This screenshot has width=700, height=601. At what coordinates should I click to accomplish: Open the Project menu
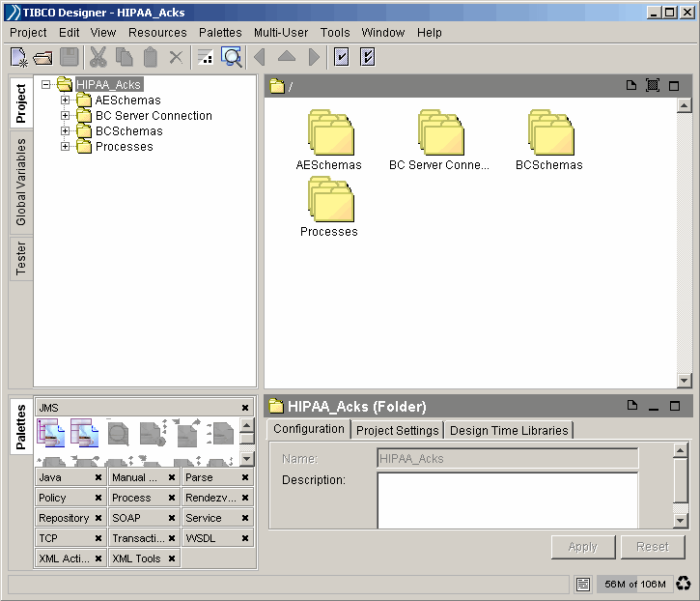(x=28, y=33)
